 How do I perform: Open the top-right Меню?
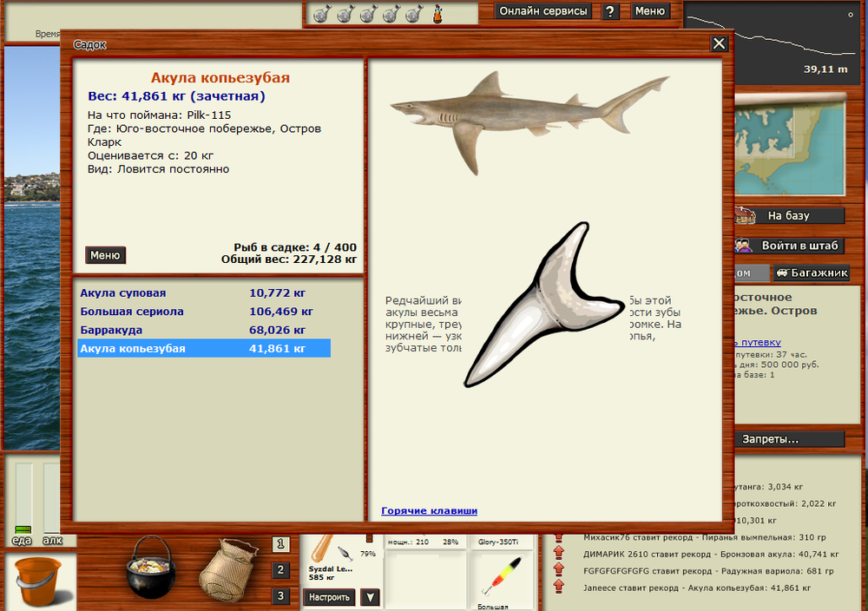(x=649, y=11)
